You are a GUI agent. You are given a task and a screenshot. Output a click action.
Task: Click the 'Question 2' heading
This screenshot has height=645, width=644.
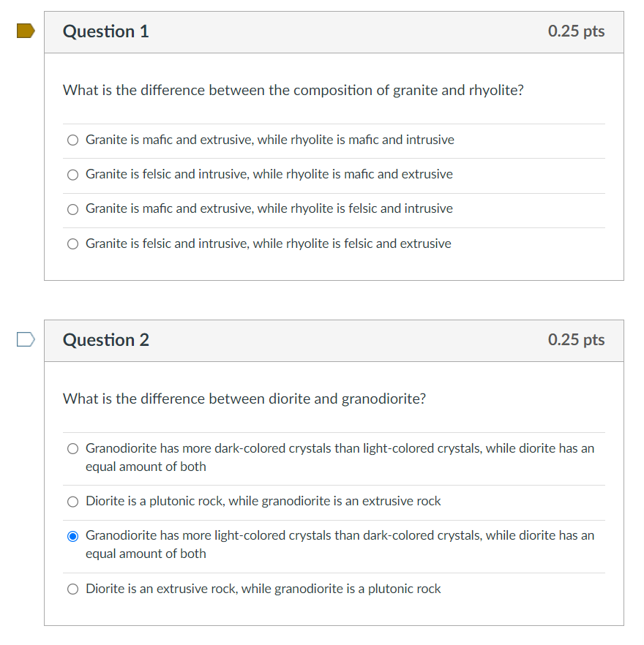pos(106,340)
